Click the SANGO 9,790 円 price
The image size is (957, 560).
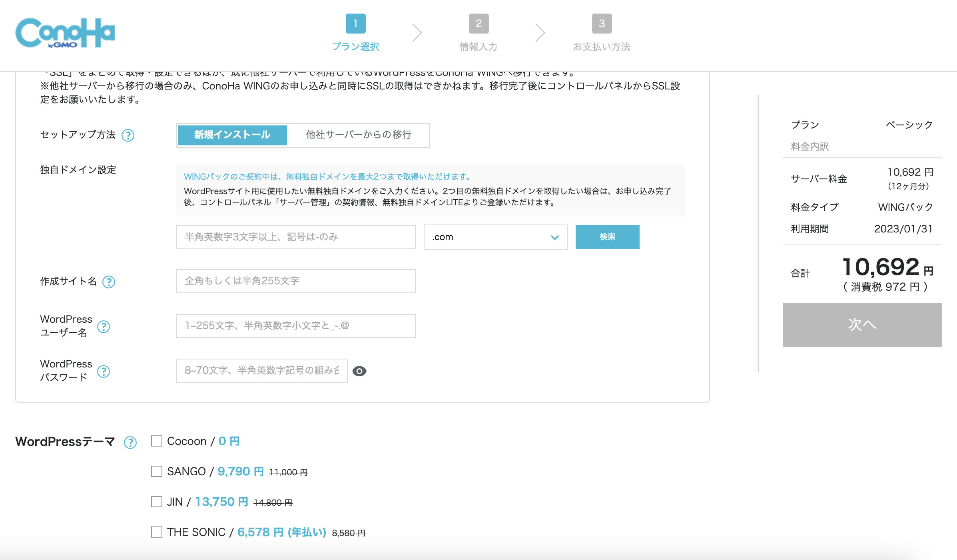(x=241, y=472)
